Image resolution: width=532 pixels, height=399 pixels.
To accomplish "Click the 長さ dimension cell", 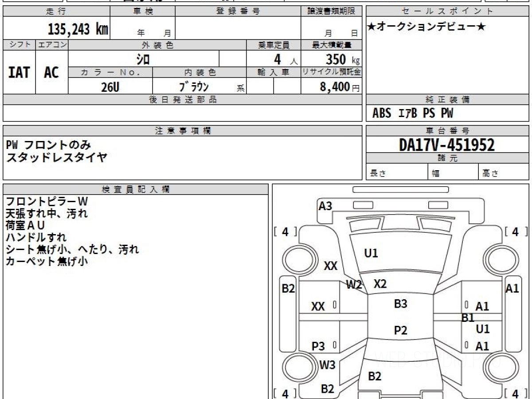I will coord(397,172).
